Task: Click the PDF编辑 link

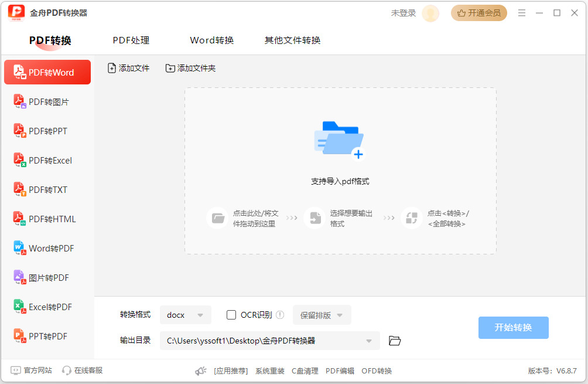Action: point(340,371)
